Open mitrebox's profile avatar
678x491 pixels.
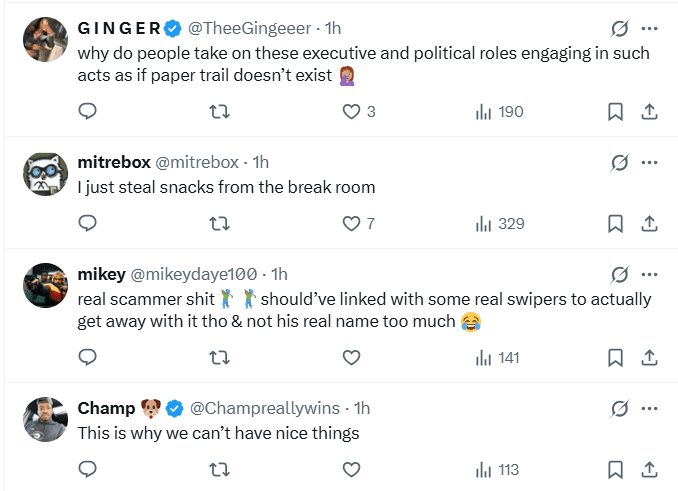[46, 174]
